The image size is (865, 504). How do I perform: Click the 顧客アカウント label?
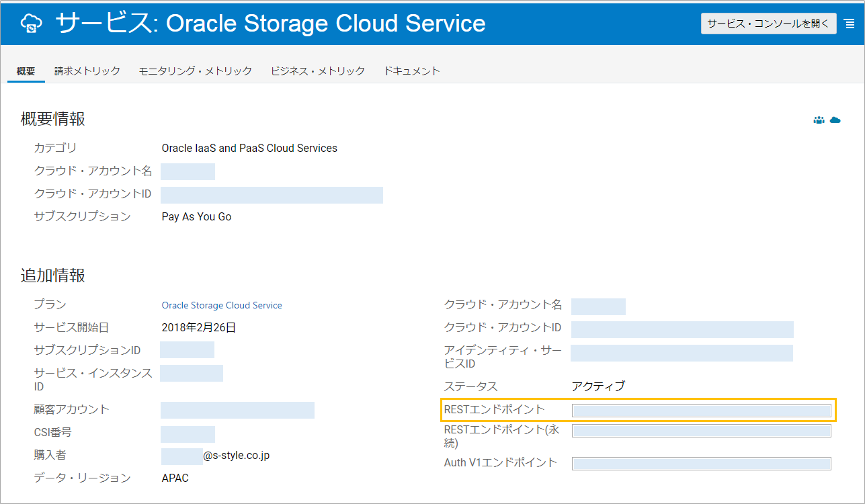(71, 409)
